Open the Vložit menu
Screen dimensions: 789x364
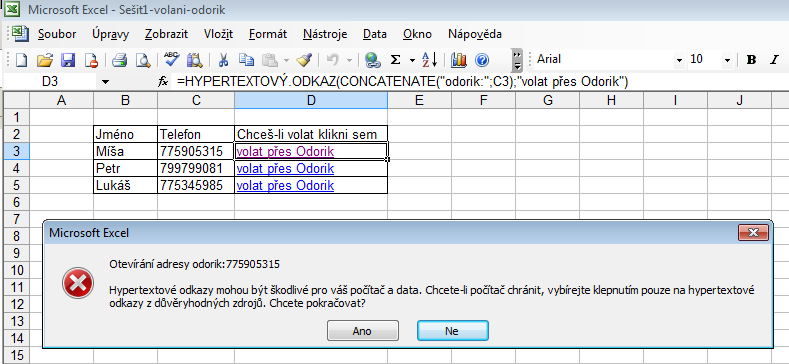pyautogui.click(x=218, y=34)
